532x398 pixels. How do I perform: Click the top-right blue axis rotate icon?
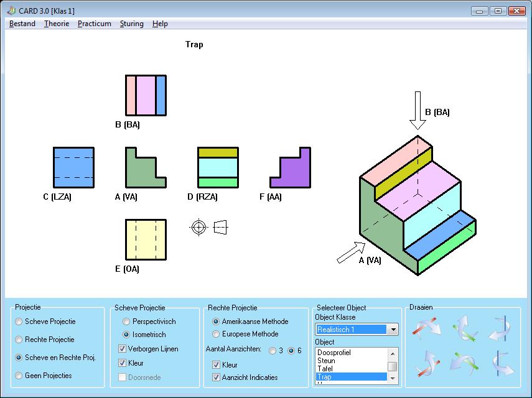(501, 328)
